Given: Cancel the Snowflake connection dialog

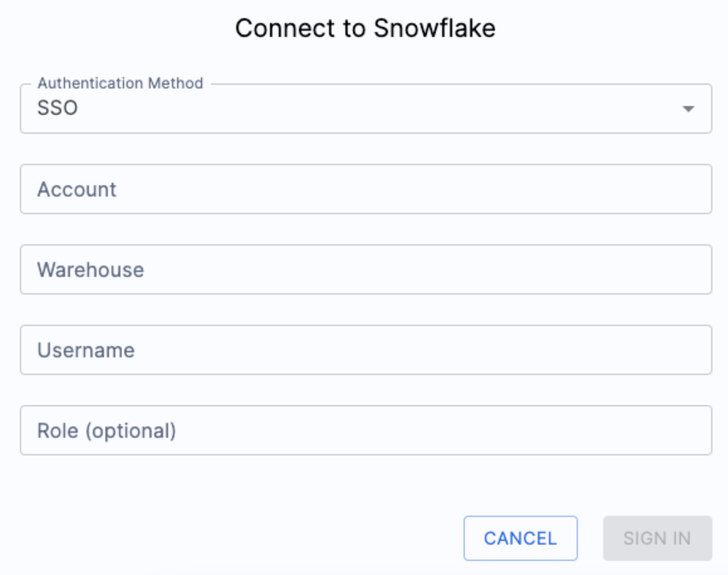Looking at the screenshot, I should pos(520,538).
